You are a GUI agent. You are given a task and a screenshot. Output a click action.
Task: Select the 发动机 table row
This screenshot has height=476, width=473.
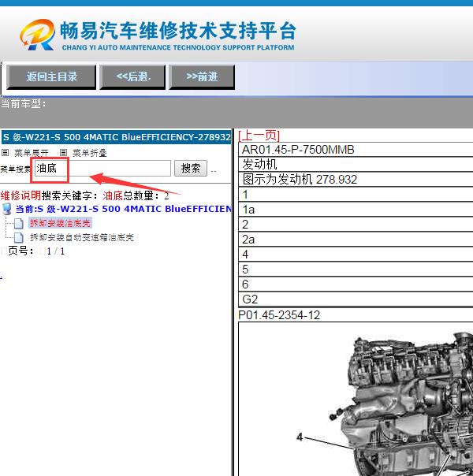pos(356,165)
